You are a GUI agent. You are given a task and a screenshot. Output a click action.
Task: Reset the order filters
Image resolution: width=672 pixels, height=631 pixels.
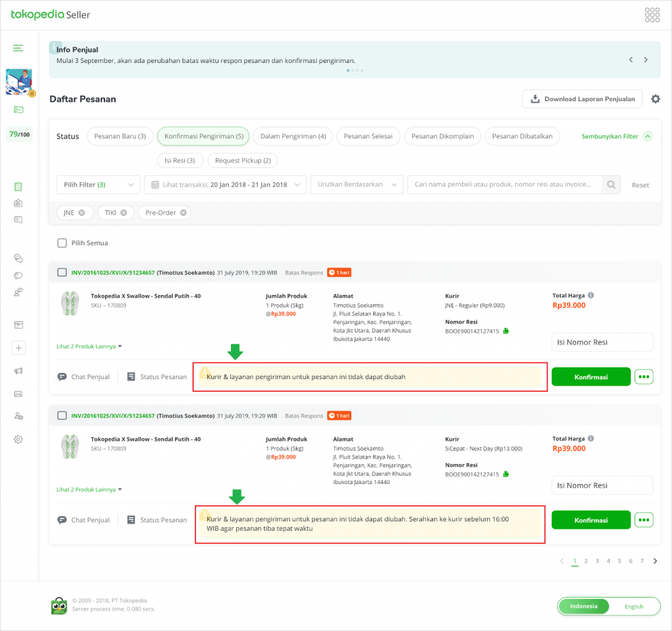(x=640, y=185)
